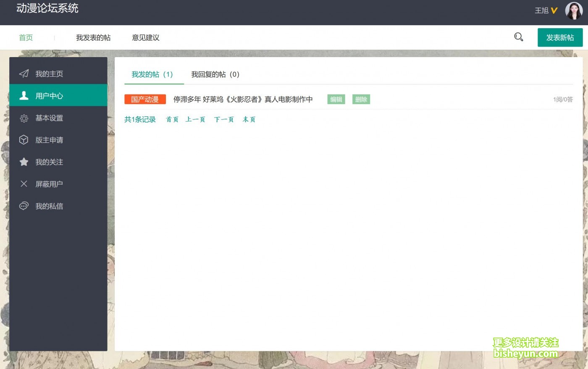Open 屏蔽用户 page
This screenshot has height=369, width=588.
[58, 184]
